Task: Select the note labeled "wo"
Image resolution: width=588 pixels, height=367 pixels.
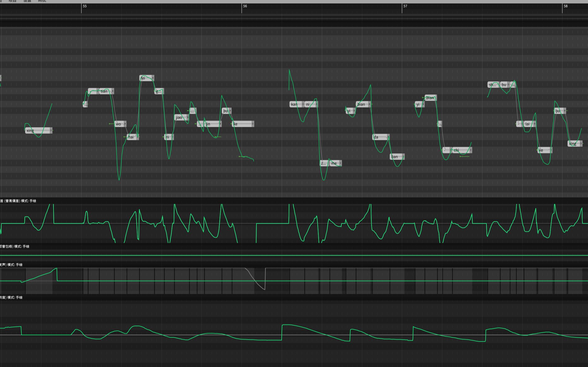Action: click(x=119, y=124)
